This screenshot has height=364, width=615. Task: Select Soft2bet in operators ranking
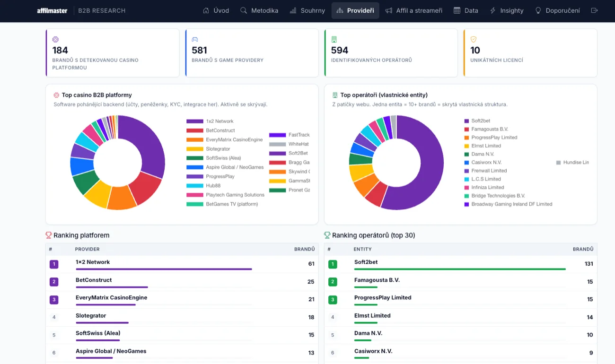[461, 264]
